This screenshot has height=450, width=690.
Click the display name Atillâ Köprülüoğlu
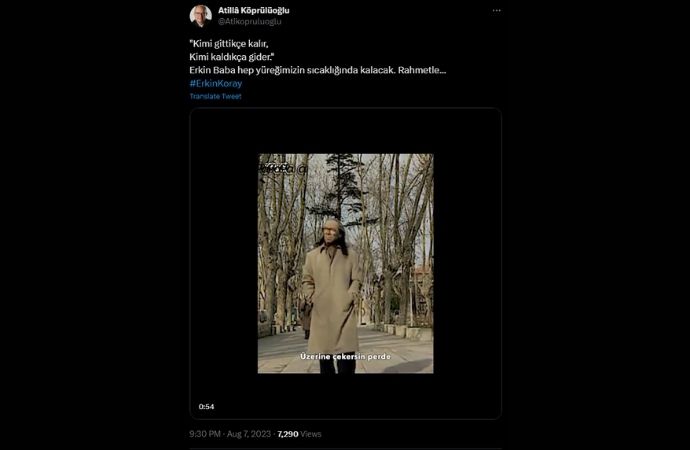coord(253,10)
